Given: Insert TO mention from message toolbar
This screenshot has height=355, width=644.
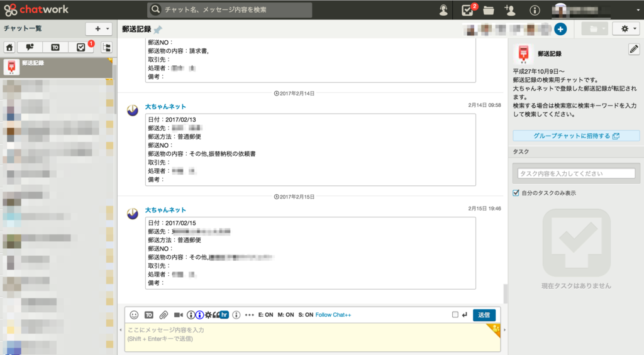Looking at the screenshot, I should (148, 315).
